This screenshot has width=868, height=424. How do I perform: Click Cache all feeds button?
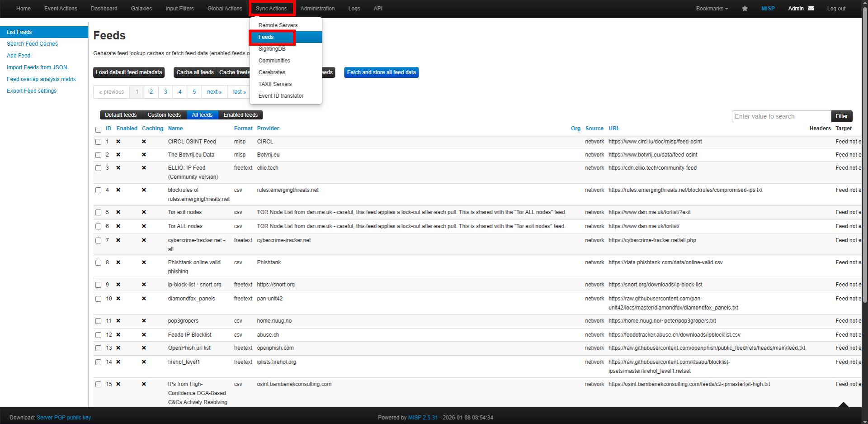pyautogui.click(x=195, y=72)
